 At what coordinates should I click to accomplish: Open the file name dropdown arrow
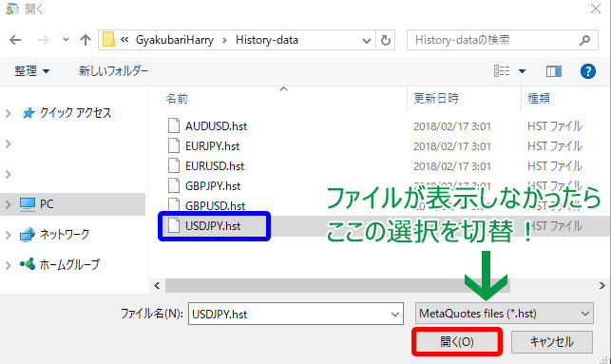click(395, 315)
